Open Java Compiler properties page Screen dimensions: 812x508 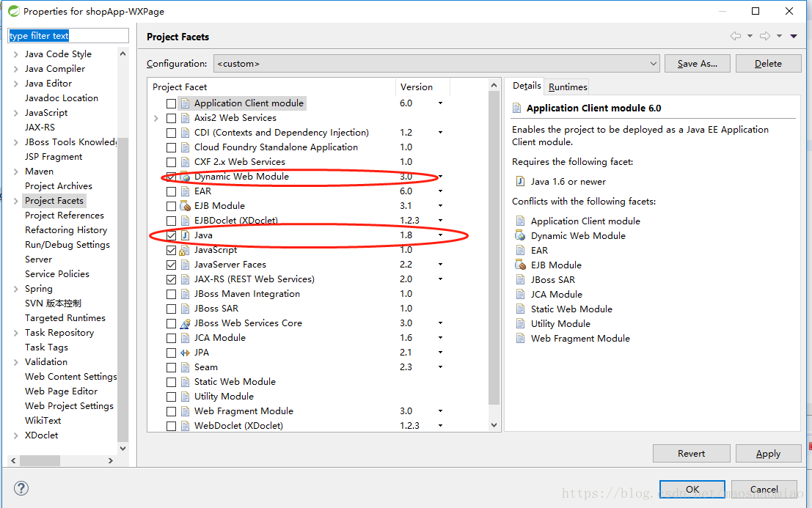pos(55,69)
